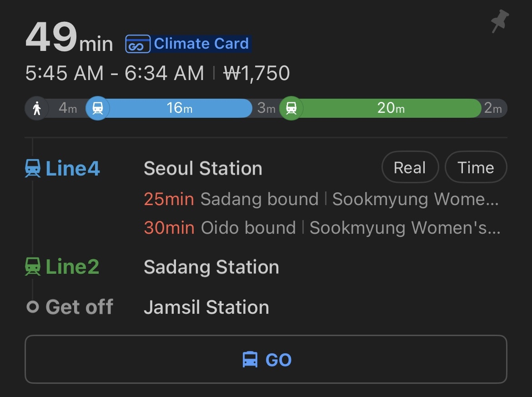The width and height of the screenshot is (532, 397).
Task: Select the green 20m Line2 segment
Action: [390, 109]
